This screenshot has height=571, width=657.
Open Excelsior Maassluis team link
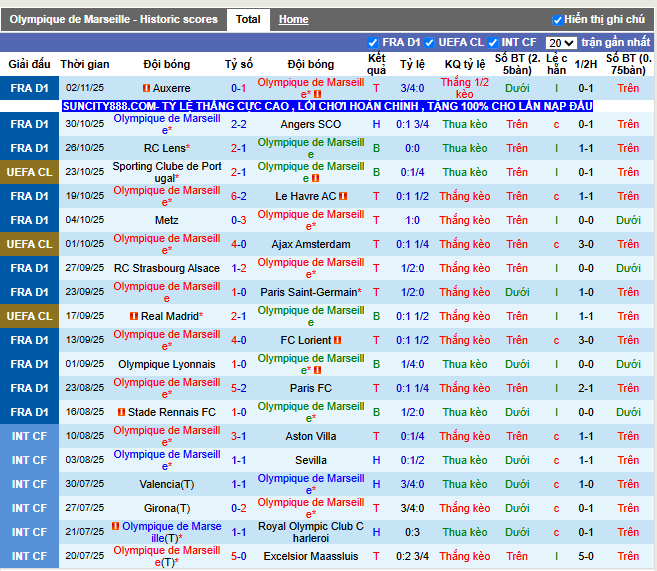(310, 556)
